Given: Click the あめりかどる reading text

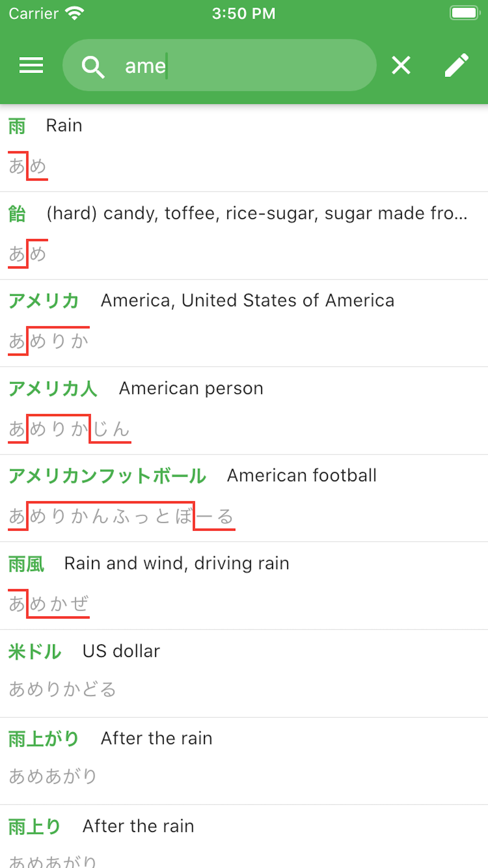Looking at the screenshot, I should [62, 689].
